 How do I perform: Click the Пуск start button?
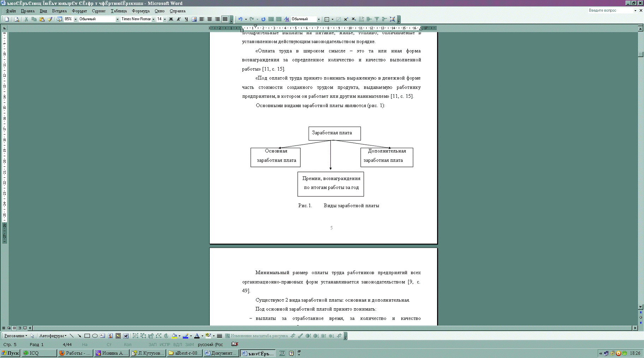point(11,353)
